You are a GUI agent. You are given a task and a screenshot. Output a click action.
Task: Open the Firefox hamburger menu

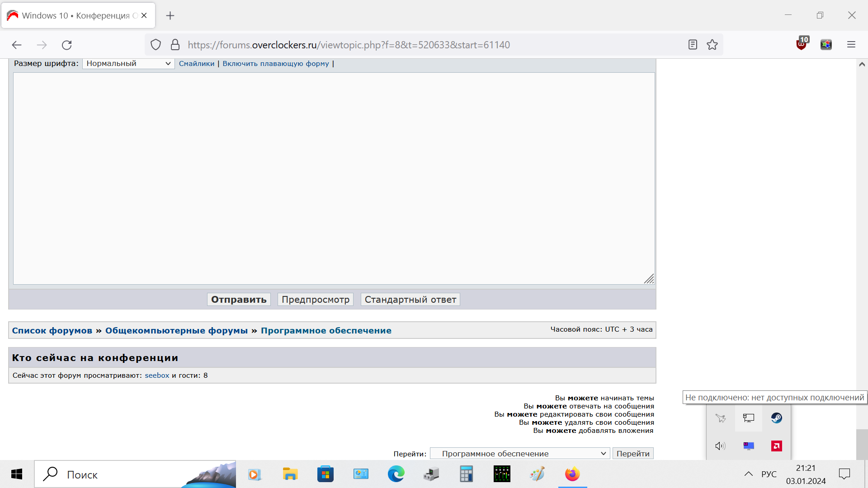[851, 45]
